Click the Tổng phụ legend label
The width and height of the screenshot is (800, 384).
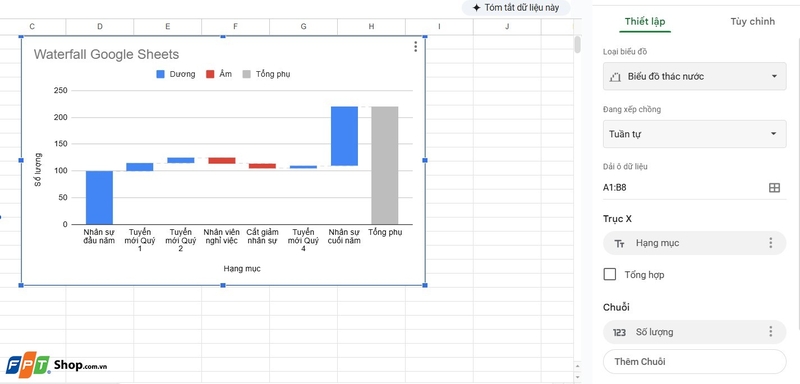(x=273, y=74)
